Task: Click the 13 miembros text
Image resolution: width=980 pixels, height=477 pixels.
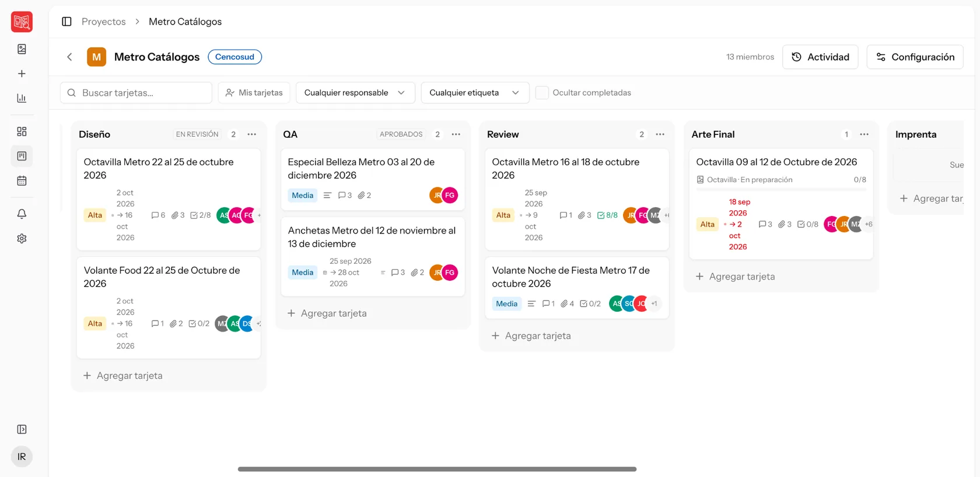Action: click(750, 57)
